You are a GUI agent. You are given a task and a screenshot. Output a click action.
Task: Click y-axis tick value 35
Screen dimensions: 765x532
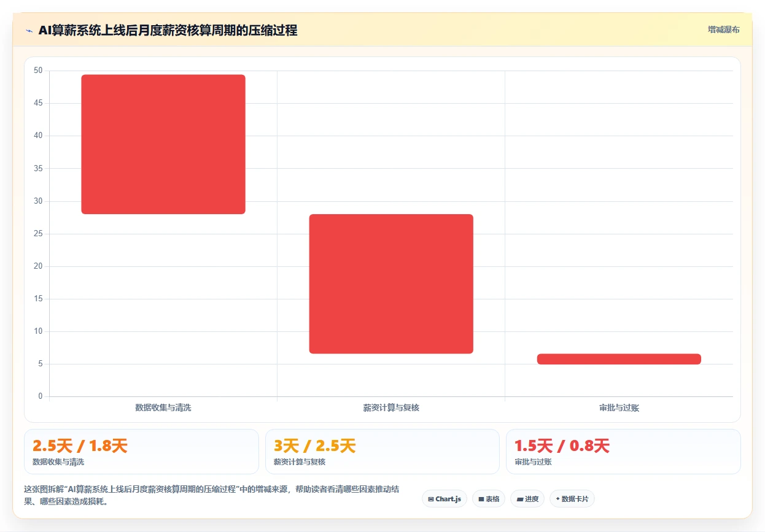click(38, 168)
